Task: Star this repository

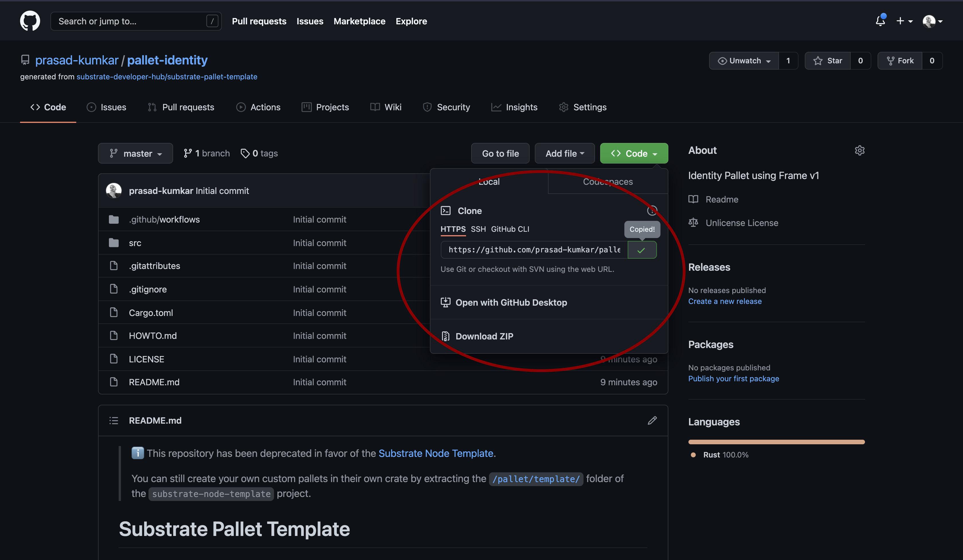Action: click(x=828, y=61)
